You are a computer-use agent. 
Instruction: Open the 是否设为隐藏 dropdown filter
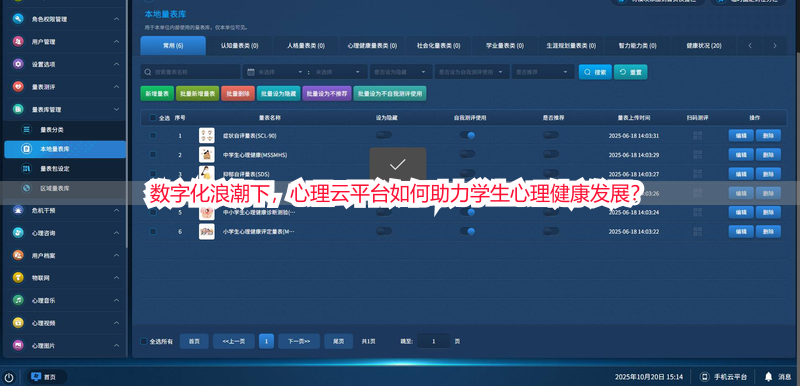point(401,72)
